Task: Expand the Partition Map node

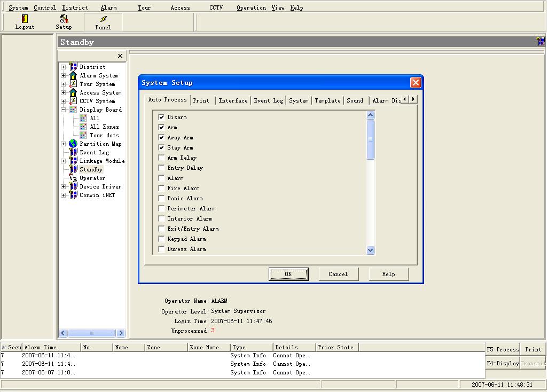Action: (x=63, y=144)
